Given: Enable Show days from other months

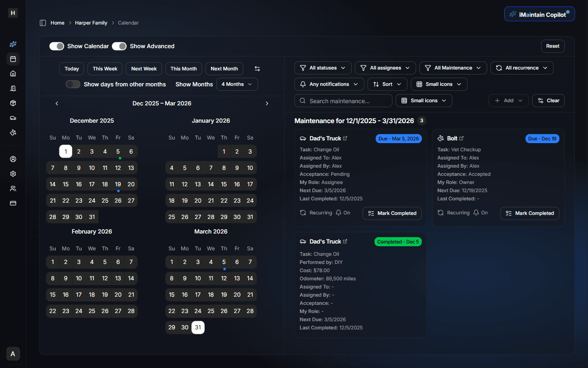Looking at the screenshot, I should 73,84.
